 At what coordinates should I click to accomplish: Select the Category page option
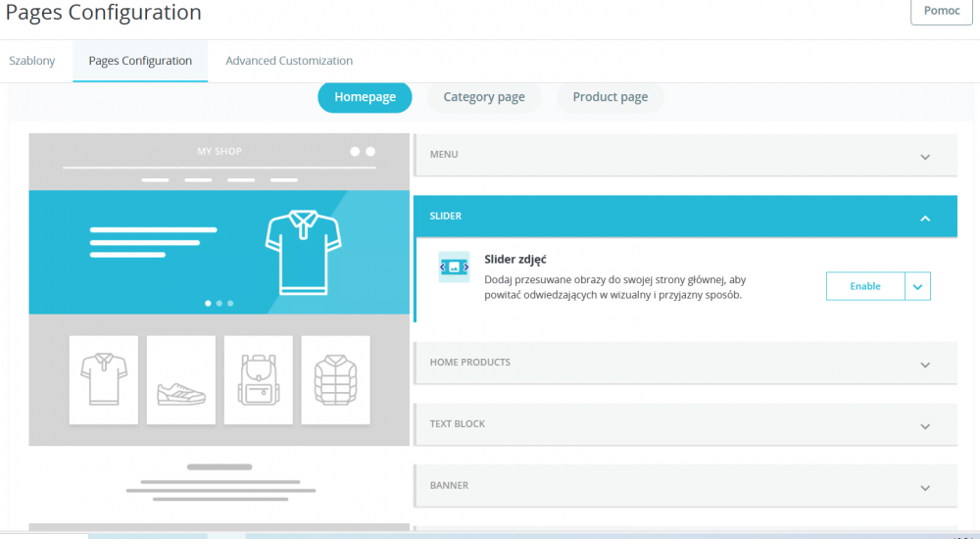coord(484,97)
